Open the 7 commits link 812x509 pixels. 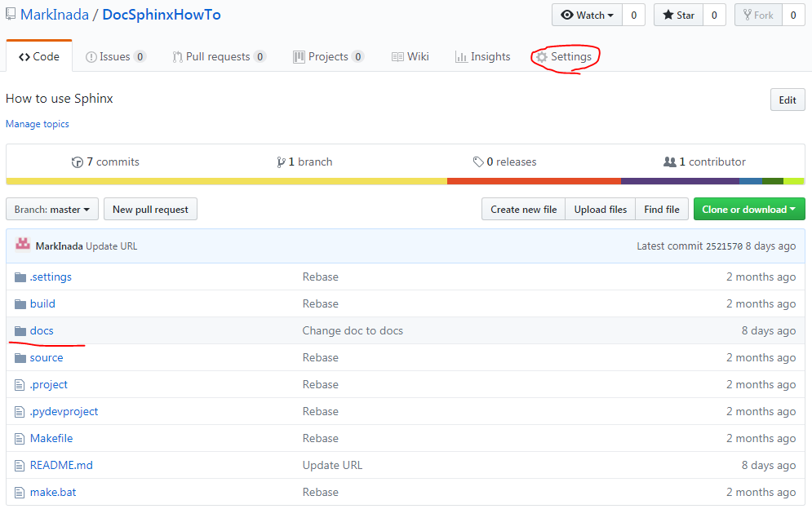pos(105,162)
